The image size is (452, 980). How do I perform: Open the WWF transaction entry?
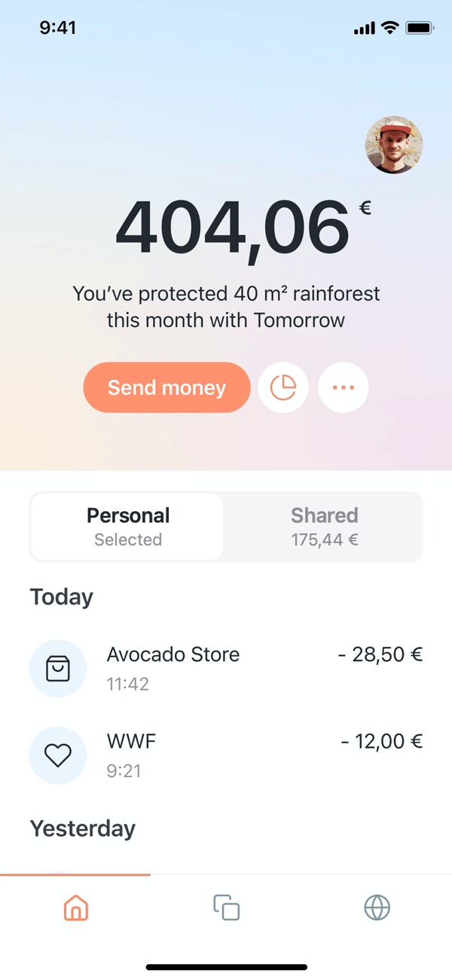click(226, 755)
